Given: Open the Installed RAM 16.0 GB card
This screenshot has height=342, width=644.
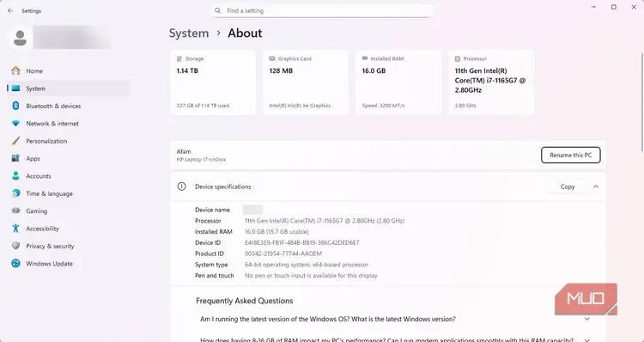Looking at the screenshot, I should pos(398,82).
